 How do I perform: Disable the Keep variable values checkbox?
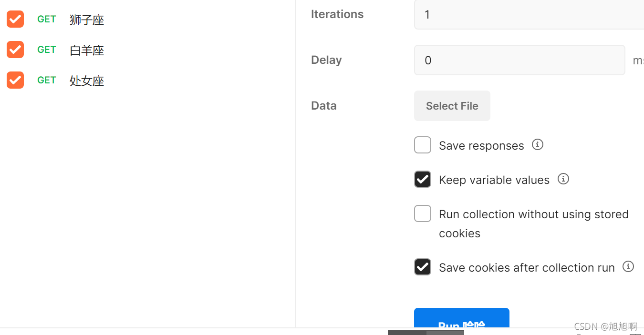coord(423,179)
